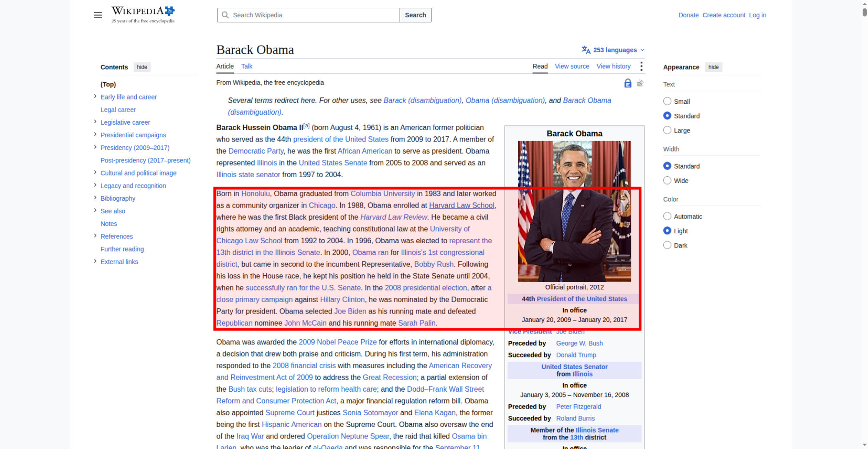Open Joe Biden running mate link

[350, 311]
